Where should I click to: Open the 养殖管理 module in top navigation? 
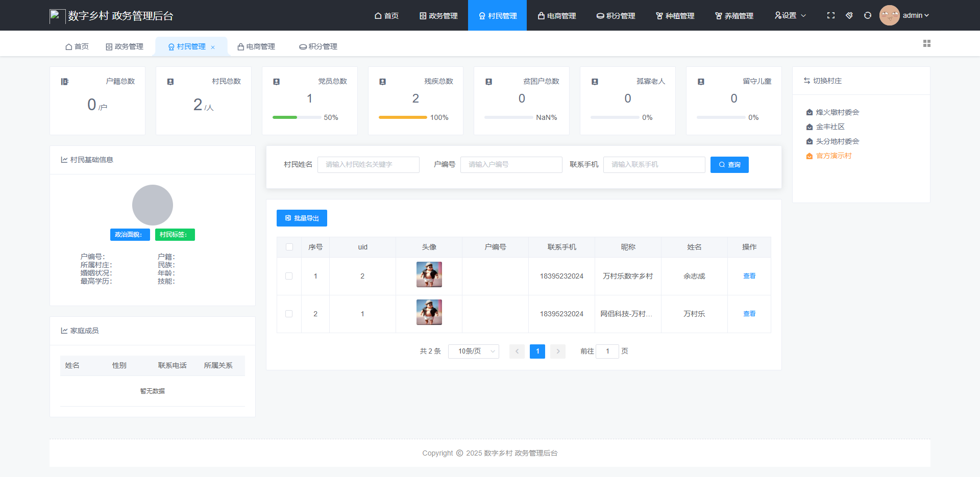click(x=734, y=15)
